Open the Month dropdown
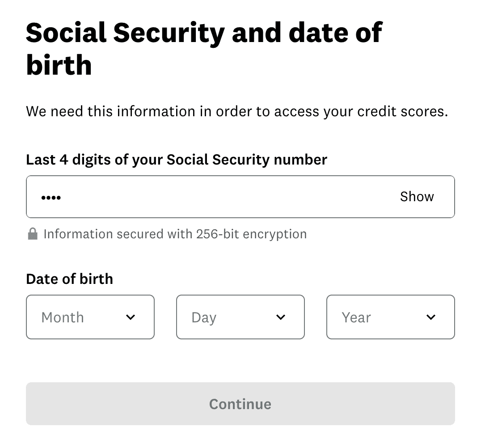Viewport: 481px width, 448px height. tap(90, 317)
